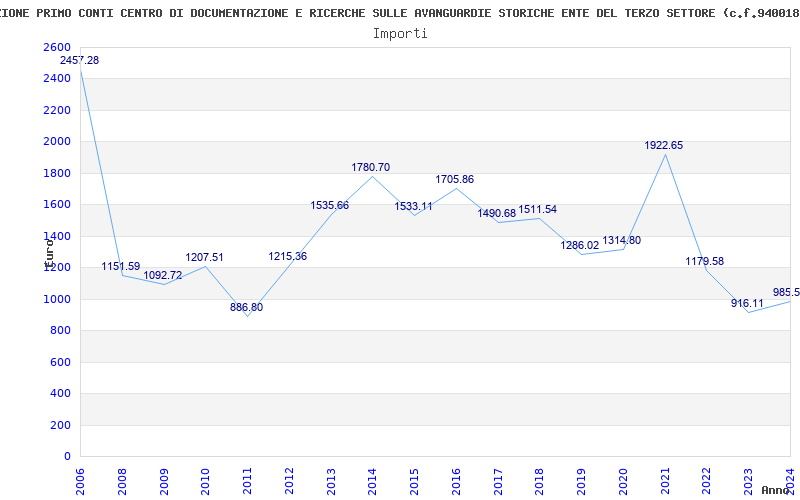This screenshot has height=500, width=800.
Task: Select year 2018 on the x-axis
Action: point(540,477)
